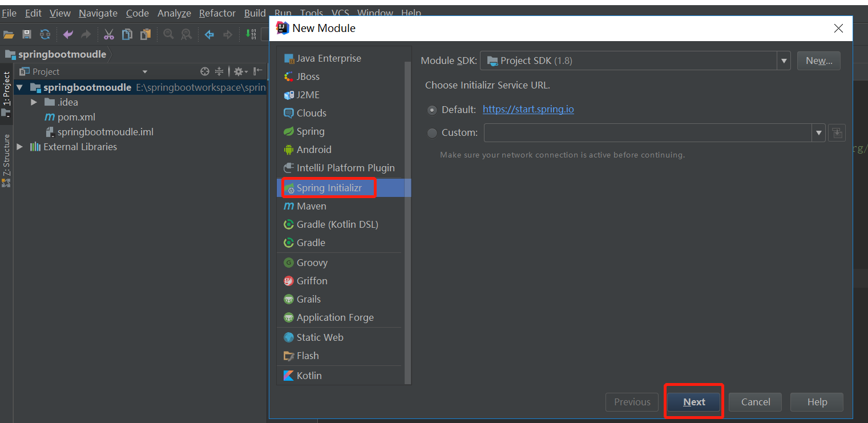Select the Default initializr service radio button

pos(432,109)
